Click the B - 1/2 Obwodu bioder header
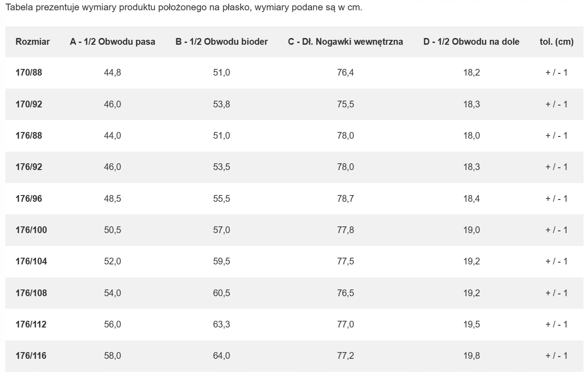The image size is (588, 374). pos(222,42)
